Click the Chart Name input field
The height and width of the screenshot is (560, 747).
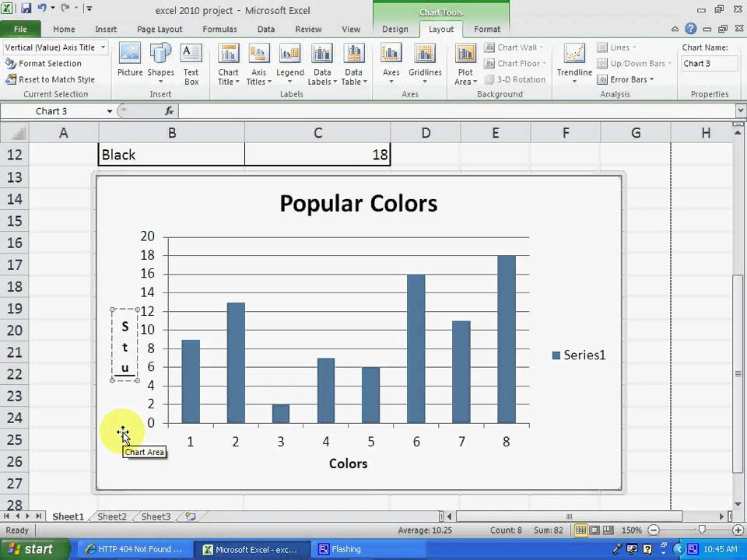tap(708, 64)
